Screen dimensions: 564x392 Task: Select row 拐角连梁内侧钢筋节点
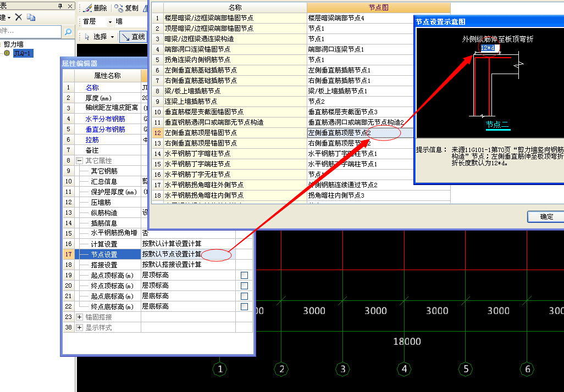(x=235, y=60)
